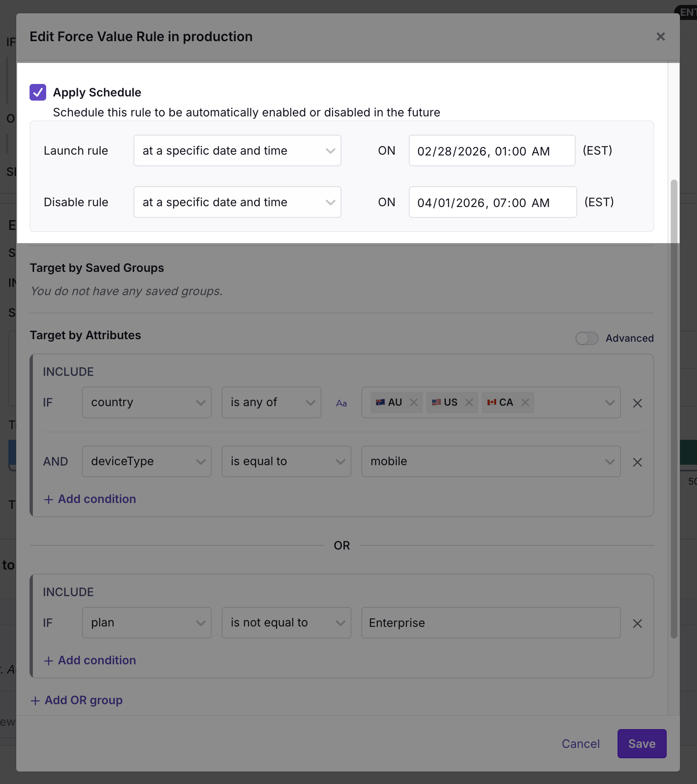
Task: Open the 'is any of' operator dropdown
Action: pos(272,402)
